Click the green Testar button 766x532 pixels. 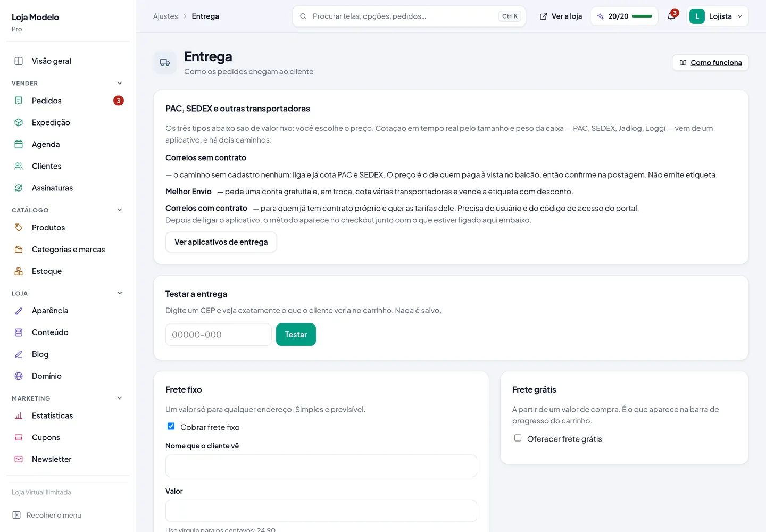[x=296, y=335]
